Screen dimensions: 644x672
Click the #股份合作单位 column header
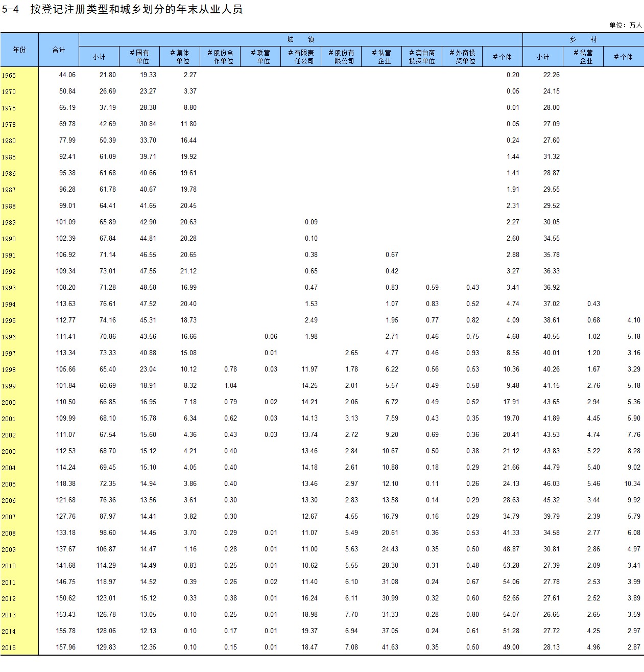[220, 57]
